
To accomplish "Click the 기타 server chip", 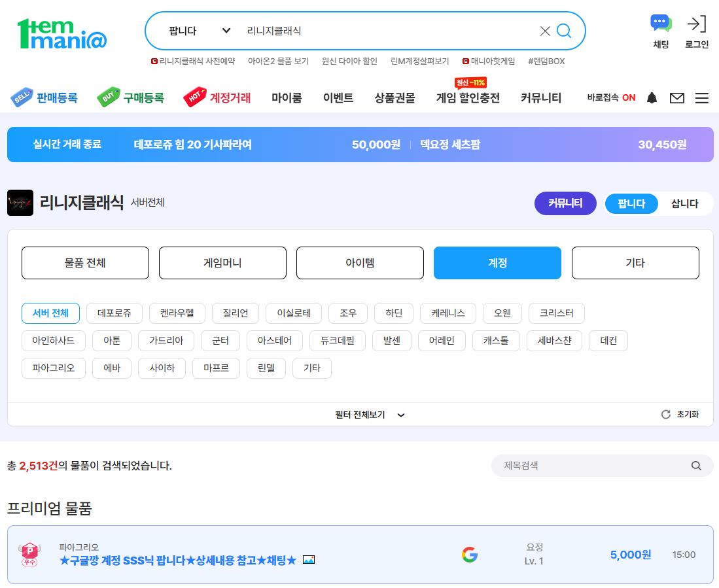I will click(x=312, y=368).
